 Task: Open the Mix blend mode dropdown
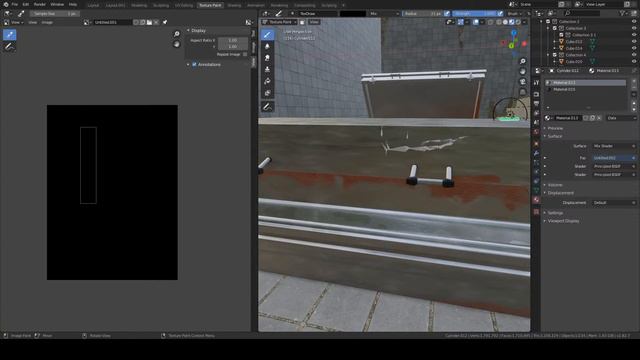click(384, 13)
